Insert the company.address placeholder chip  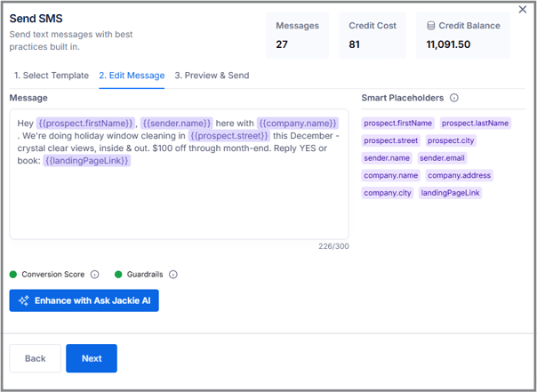(459, 175)
